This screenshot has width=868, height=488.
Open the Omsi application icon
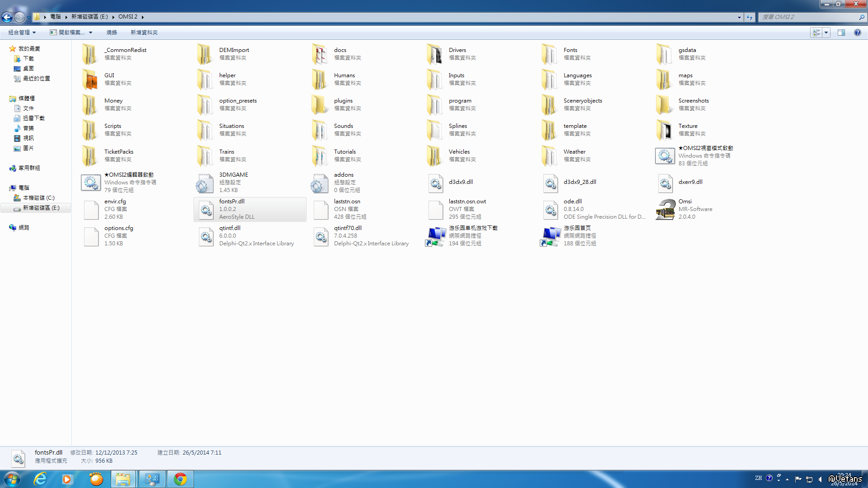[x=665, y=209]
